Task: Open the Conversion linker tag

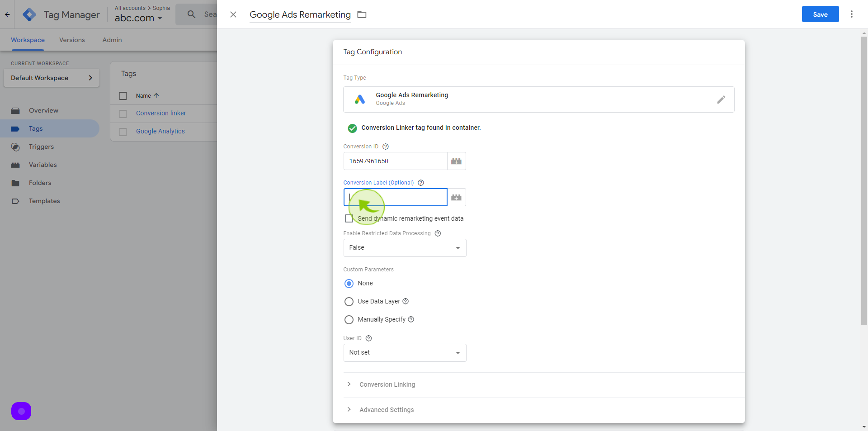Action: [x=161, y=113]
